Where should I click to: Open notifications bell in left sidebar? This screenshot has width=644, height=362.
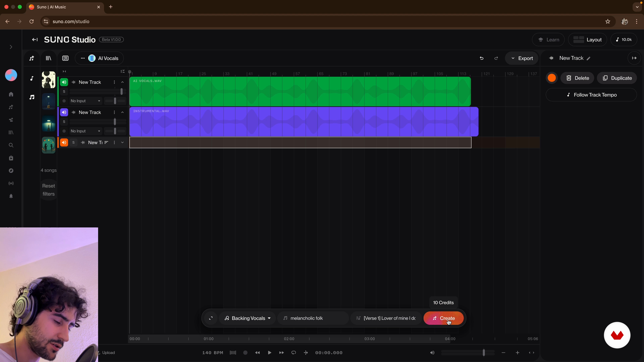[11, 196]
